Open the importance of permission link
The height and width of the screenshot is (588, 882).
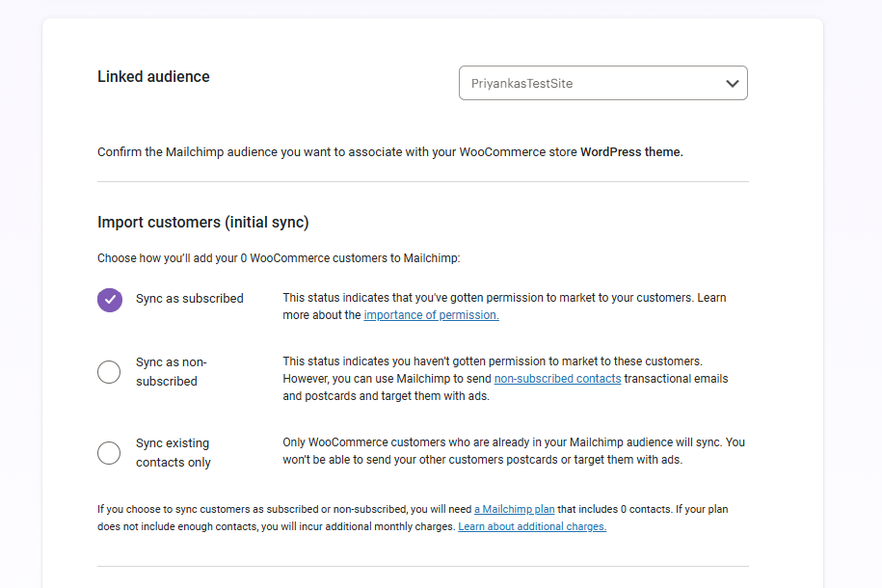pyautogui.click(x=432, y=315)
